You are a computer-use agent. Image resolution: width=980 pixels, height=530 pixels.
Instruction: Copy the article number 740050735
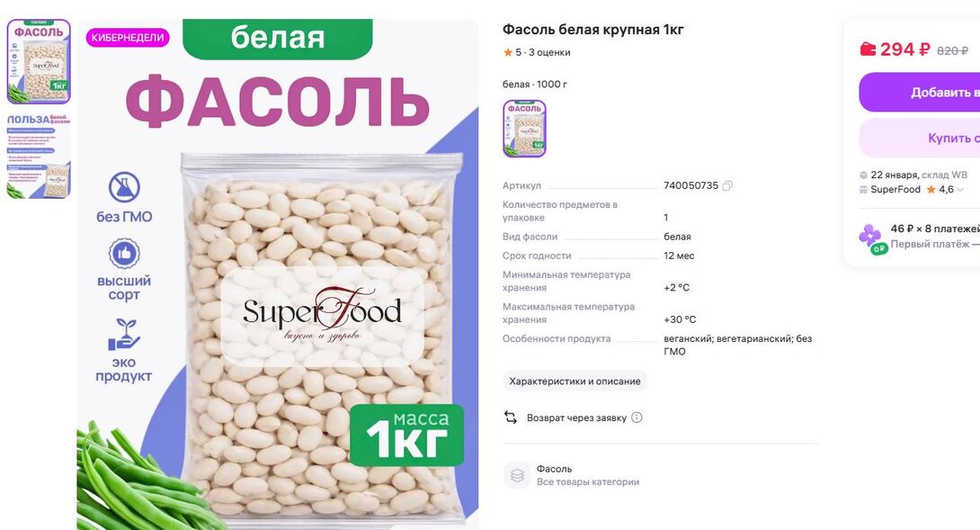coord(726,186)
